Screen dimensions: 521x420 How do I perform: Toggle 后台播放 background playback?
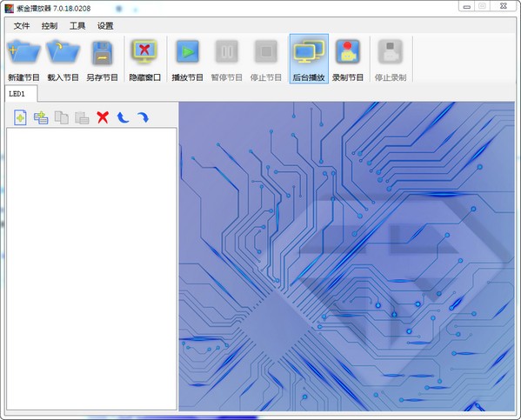tap(309, 59)
